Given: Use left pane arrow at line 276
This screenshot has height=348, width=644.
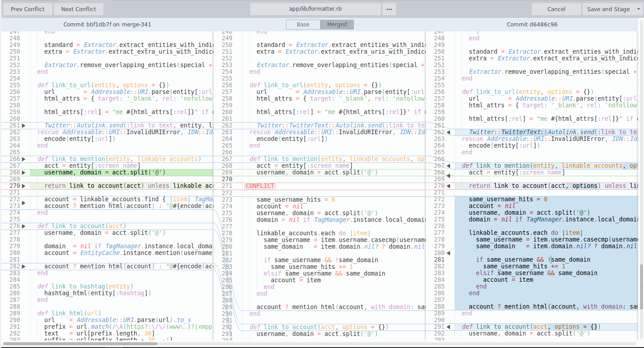Looking at the screenshot, I should pyautogui.click(x=24, y=226).
